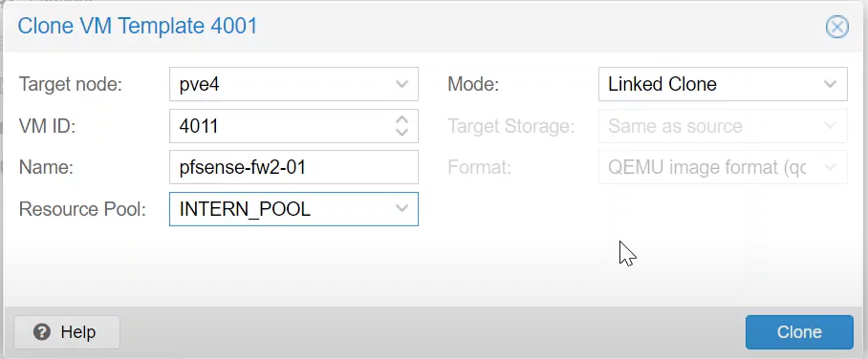Open Help via its button label

78,332
